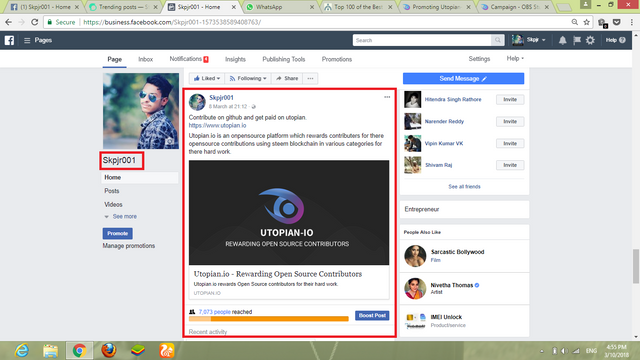
Task: Open the Liked dropdown
Action: tap(207, 78)
